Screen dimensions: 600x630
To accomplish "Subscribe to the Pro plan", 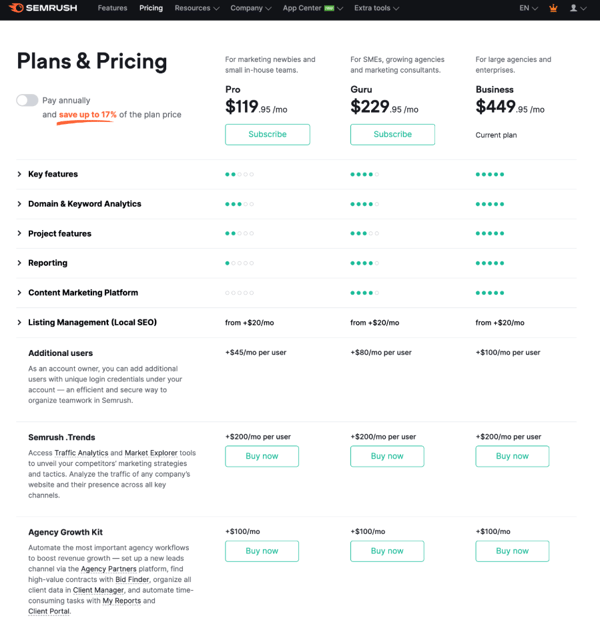I will (267, 134).
